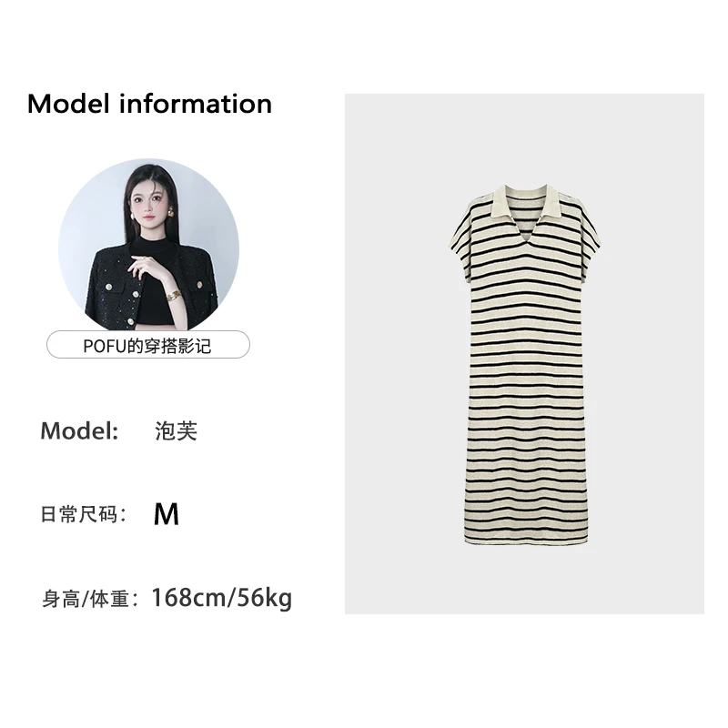
Task: Click the 身高/体重 label
Action: [90, 599]
